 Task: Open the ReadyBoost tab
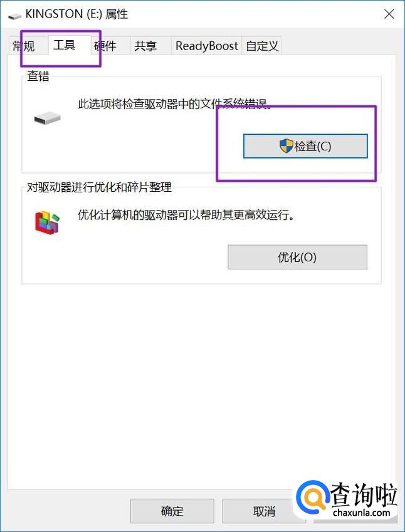pyautogui.click(x=207, y=46)
